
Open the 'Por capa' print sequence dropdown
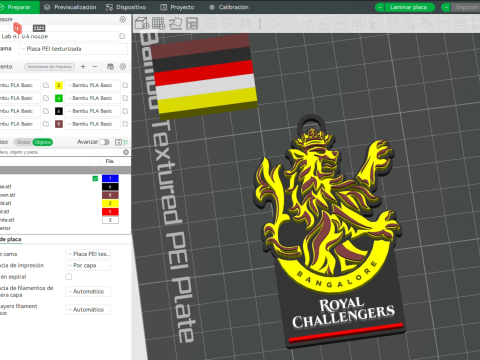coord(88,266)
